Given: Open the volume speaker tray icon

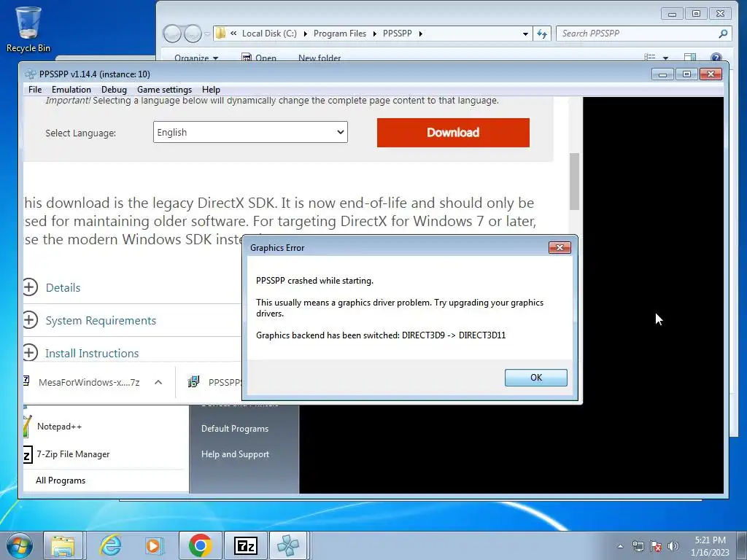Looking at the screenshot, I should point(673,546).
